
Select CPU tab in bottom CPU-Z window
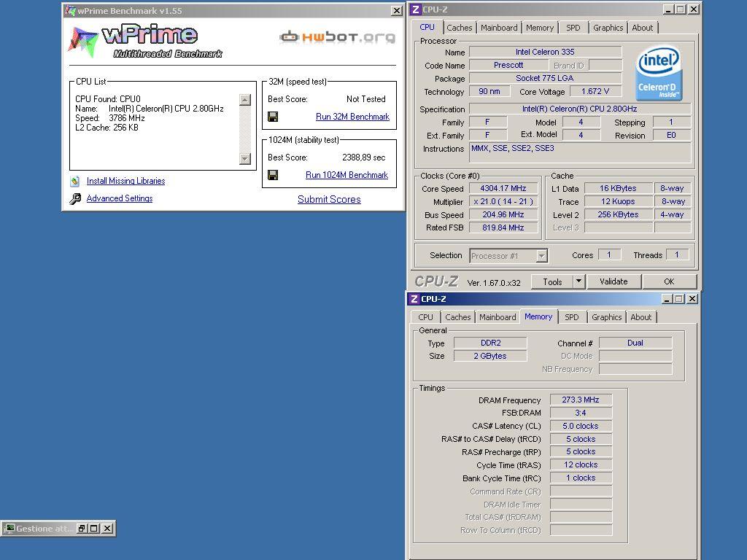click(425, 317)
